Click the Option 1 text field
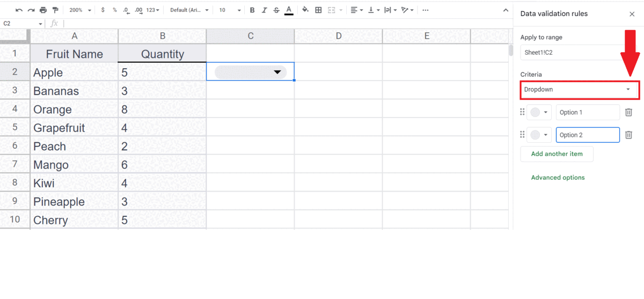Screen dimensions: 644x299 point(588,112)
